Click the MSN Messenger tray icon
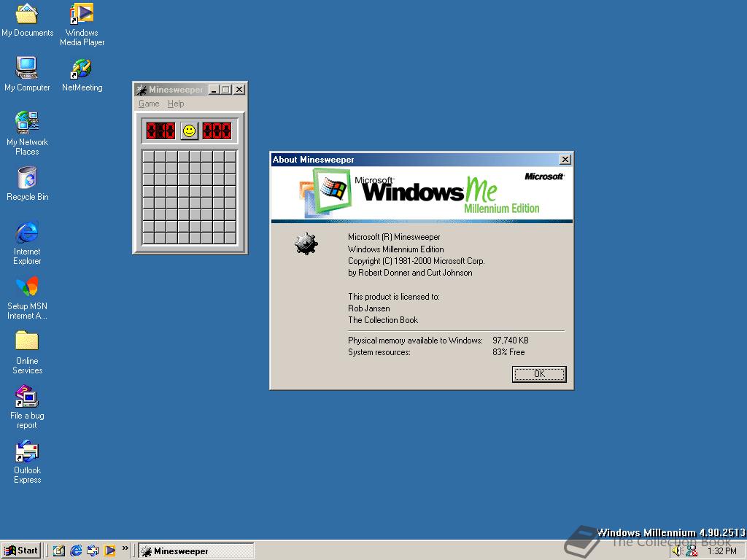The width and height of the screenshot is (747, 560). [x=692, y=551]
